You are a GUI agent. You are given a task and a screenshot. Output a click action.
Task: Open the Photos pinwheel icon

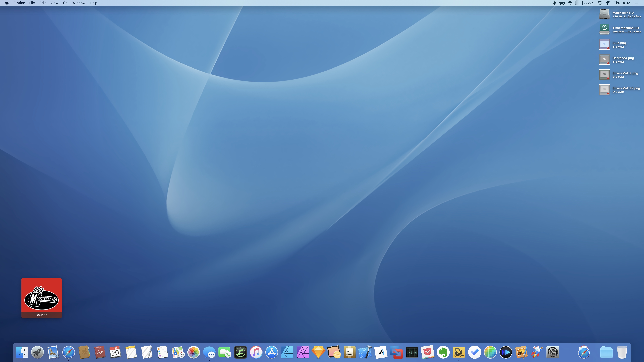coord(193,352)
